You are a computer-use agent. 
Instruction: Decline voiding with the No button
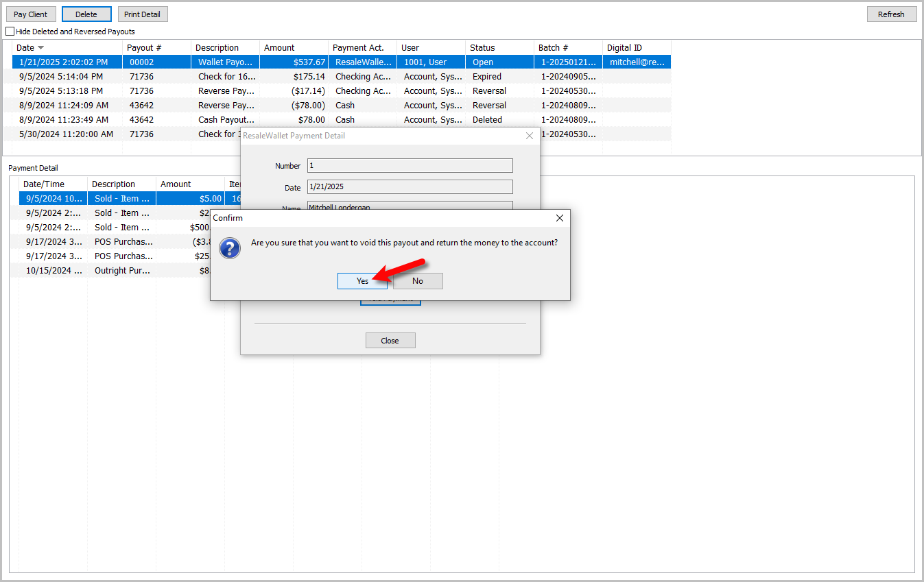[418, 281]
